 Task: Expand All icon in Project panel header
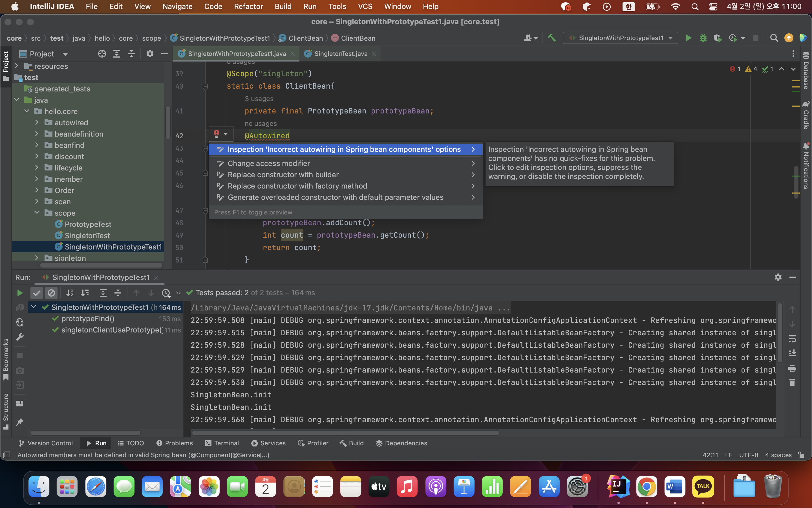coord(116,54)
